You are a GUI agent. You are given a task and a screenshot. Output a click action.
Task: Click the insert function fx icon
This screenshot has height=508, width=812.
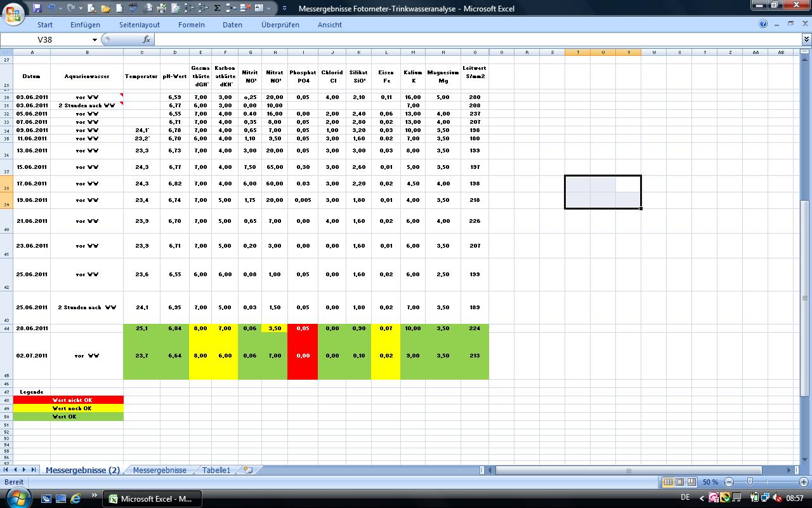tap(147, 39)
